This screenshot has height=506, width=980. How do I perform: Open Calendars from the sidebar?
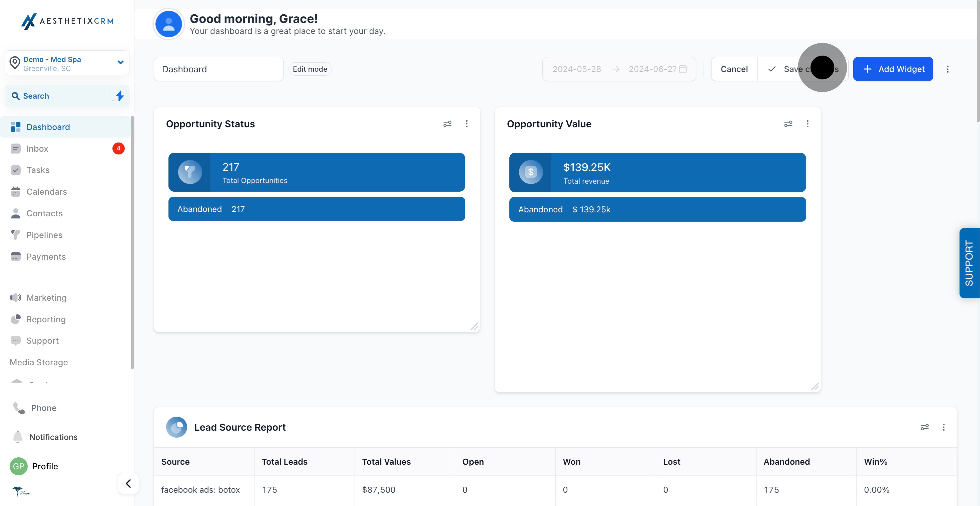pyautogui.click(x=65, y=192)
